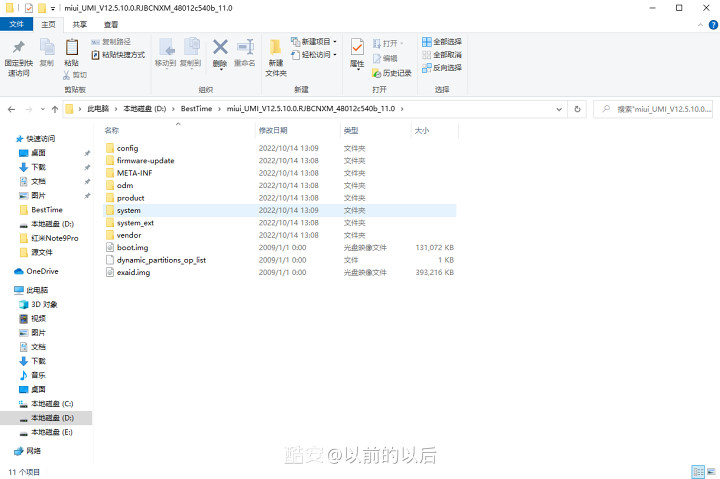This screenshot has width=720, height=479.
Task: Click the Edit button in ribbon
Action: 385,58
